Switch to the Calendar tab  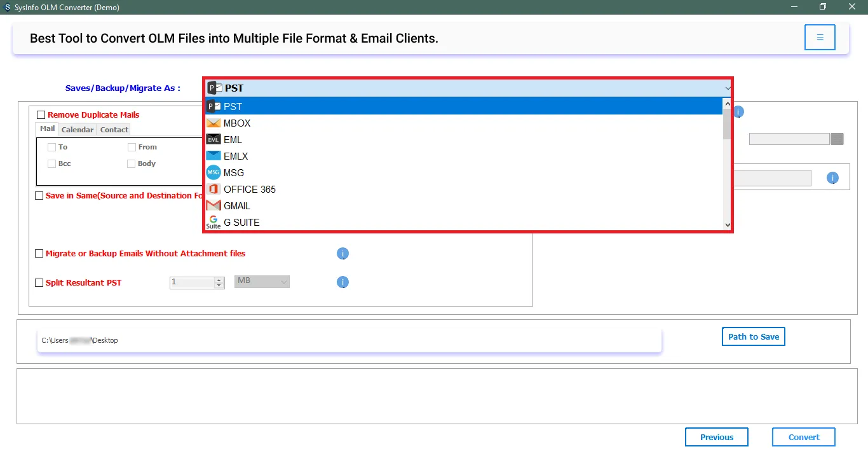(x=78, y=130)
